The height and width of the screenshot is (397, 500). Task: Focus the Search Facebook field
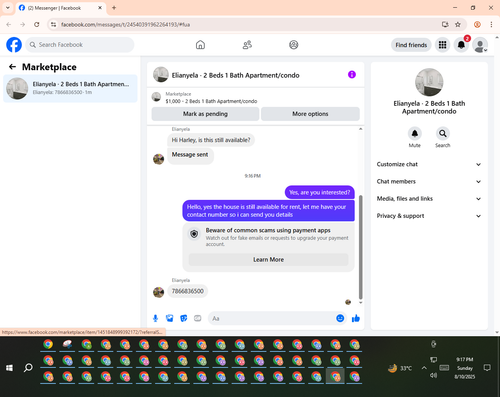pyautogui.click(x=80, y=45)
